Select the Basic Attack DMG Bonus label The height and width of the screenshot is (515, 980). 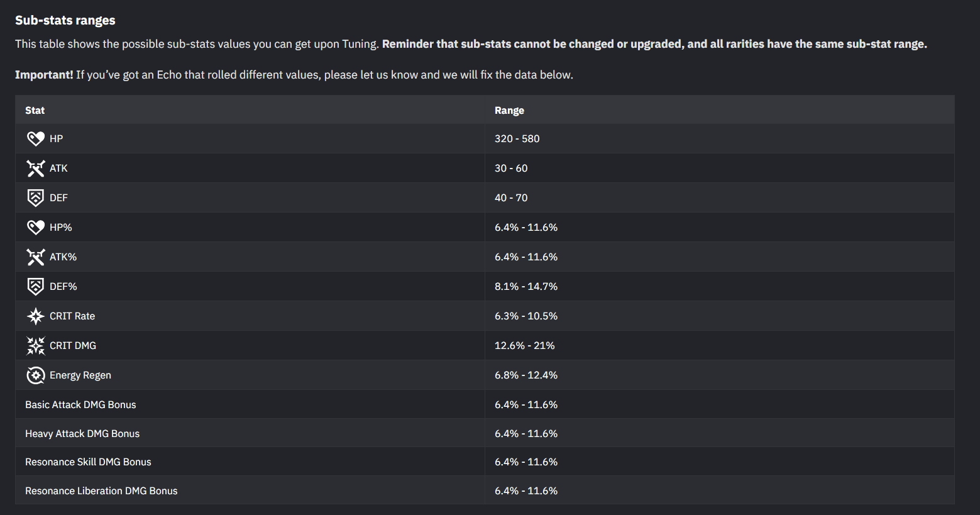(80, 404)
